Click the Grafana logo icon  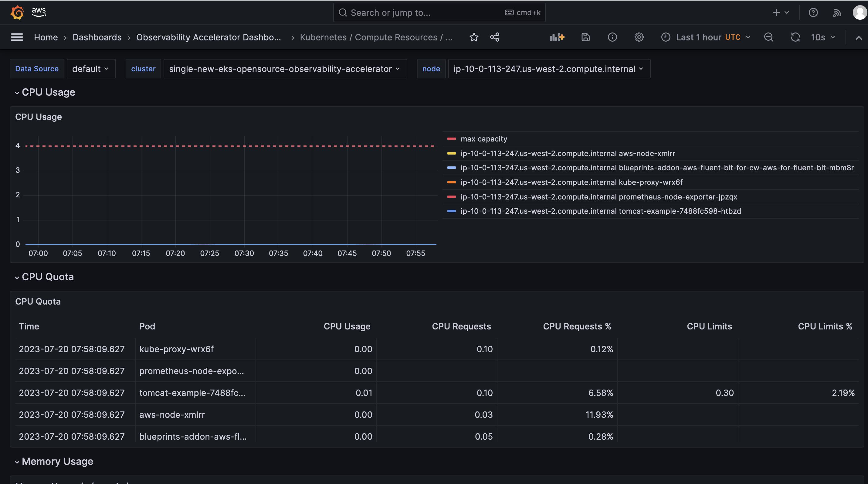point(17,12)
